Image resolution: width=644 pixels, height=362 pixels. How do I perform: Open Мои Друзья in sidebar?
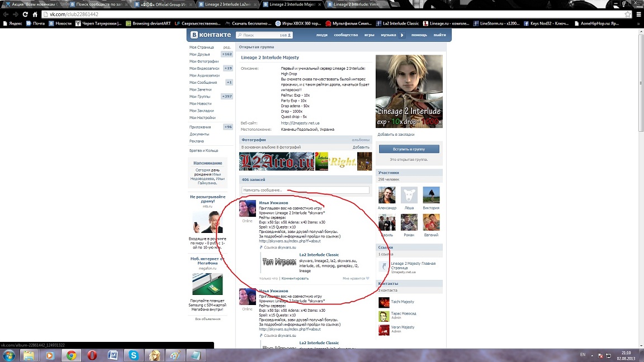pos(200,54)
